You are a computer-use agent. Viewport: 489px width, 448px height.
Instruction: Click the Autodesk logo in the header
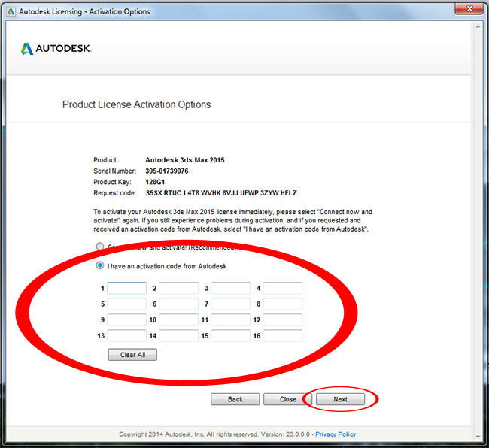(56, 49)
